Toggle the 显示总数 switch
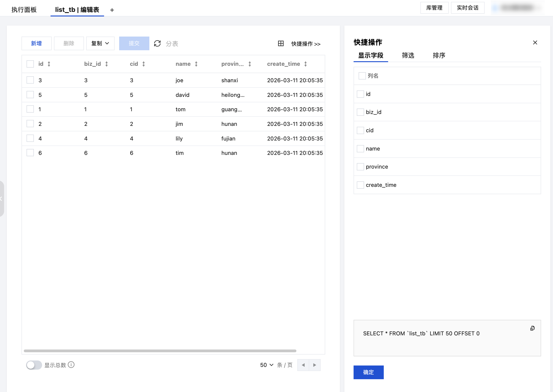Viewport: 553px width, 392px height. click(x=34, y=365)
